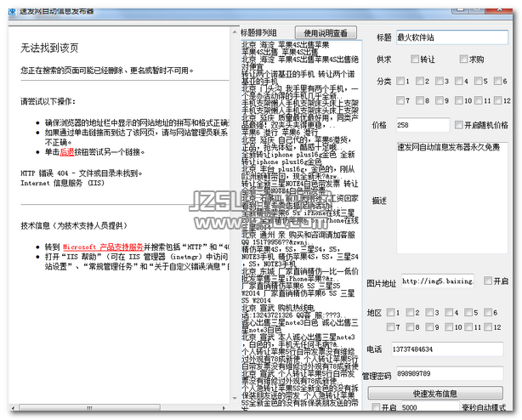Enable the 开启 auto mode checkbox at bottom
Viewport: 522px width, 420px height.
click(x=376, y=407)
